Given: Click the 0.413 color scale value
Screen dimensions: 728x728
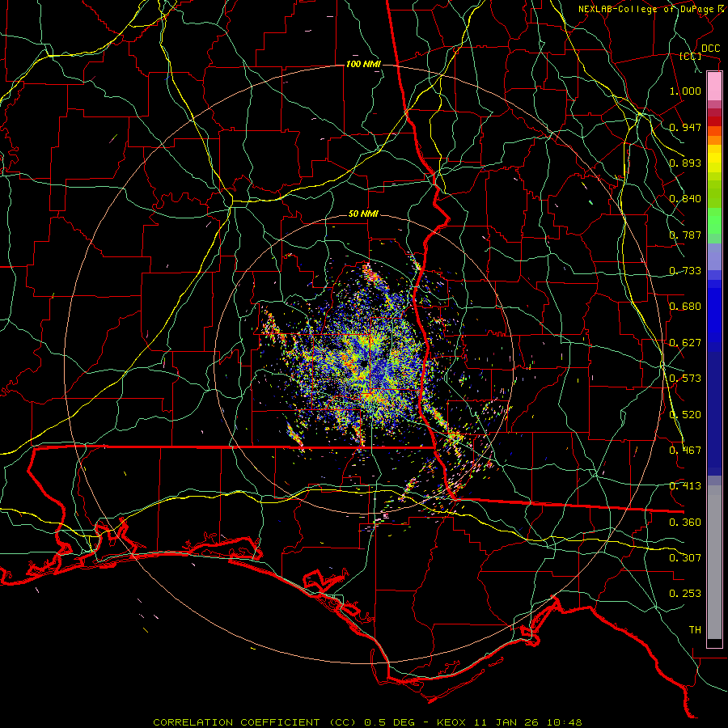Looking at the screenshot, I should pyautogui.click(x=685, y=486).
